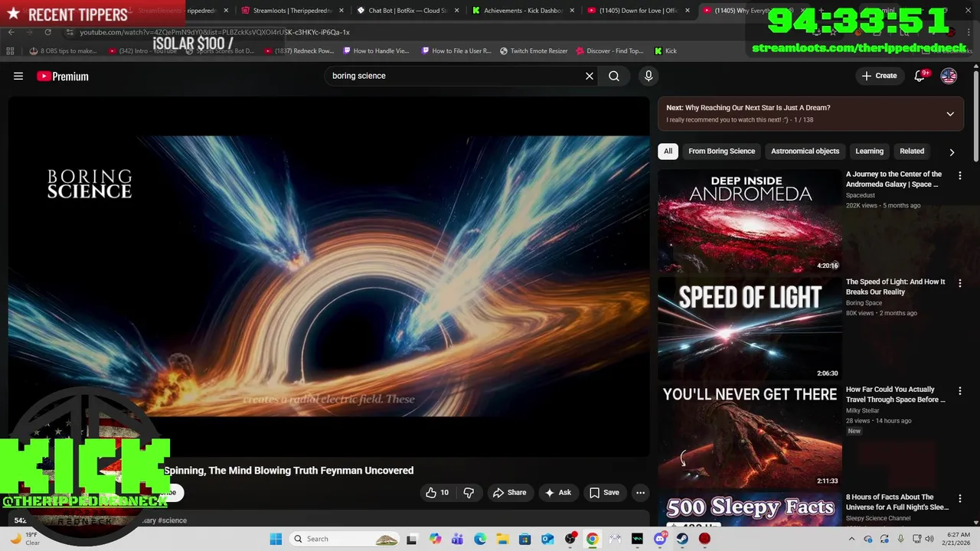Open the Twitch Emote Resizer bookmark

(x=534, y=51)
